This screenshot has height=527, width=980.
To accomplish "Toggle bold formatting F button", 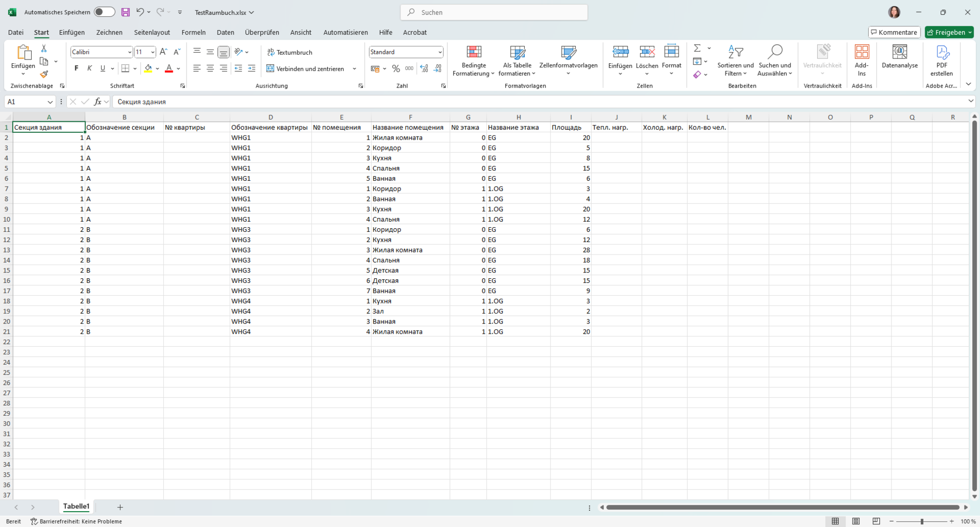I will pos(76,69).
